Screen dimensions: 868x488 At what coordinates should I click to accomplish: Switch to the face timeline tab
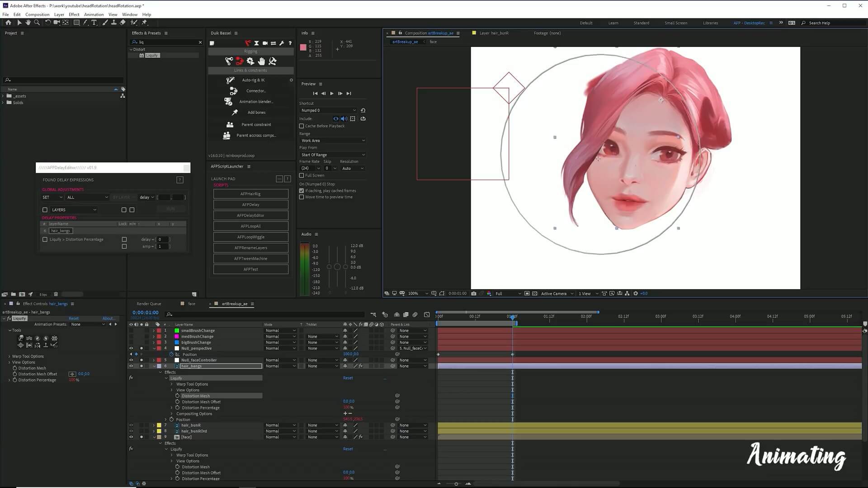(192, 304)
